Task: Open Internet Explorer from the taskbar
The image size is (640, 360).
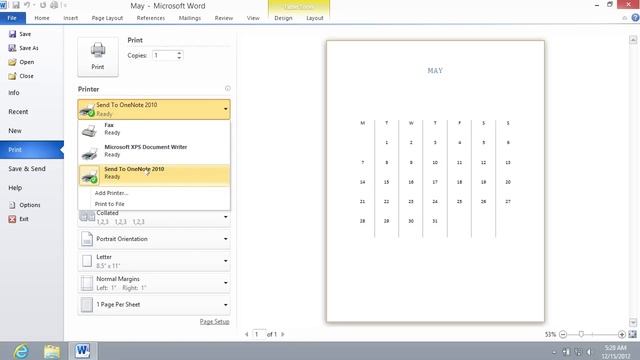Action: 21,351
